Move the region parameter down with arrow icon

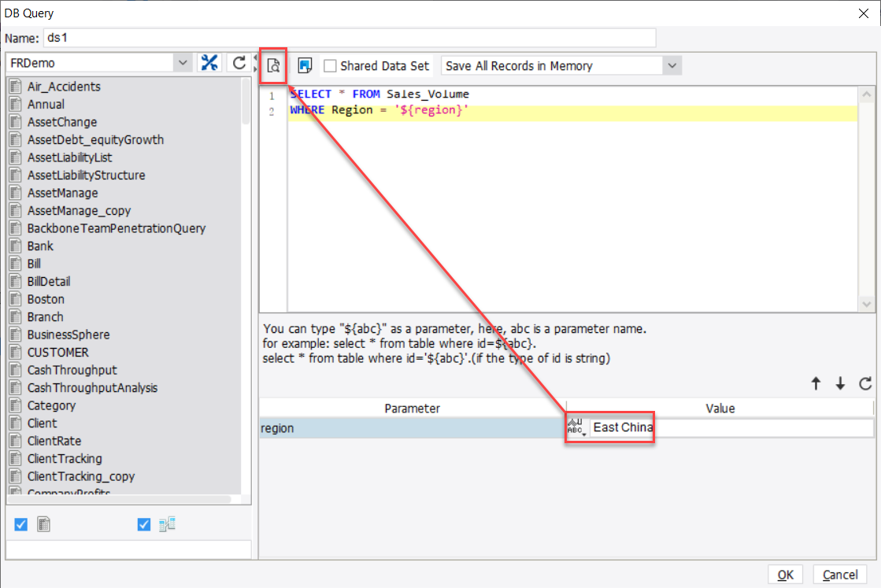click(839, 383)
